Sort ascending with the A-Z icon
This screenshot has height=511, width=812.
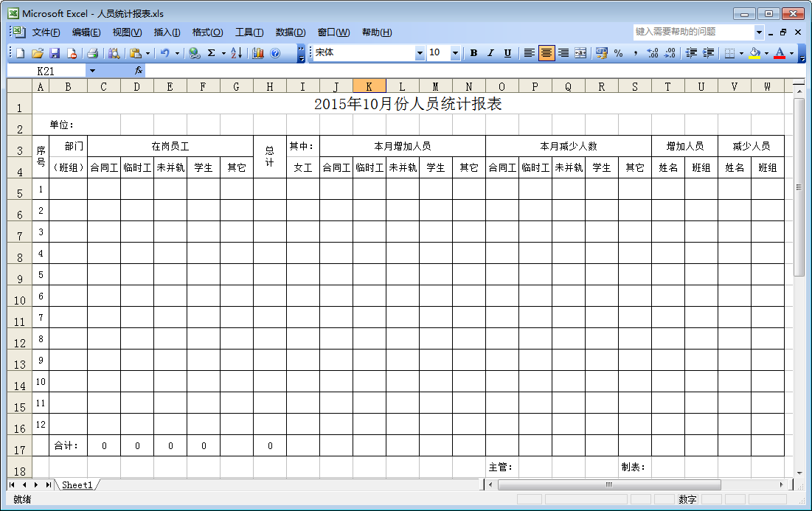[236, 53]
